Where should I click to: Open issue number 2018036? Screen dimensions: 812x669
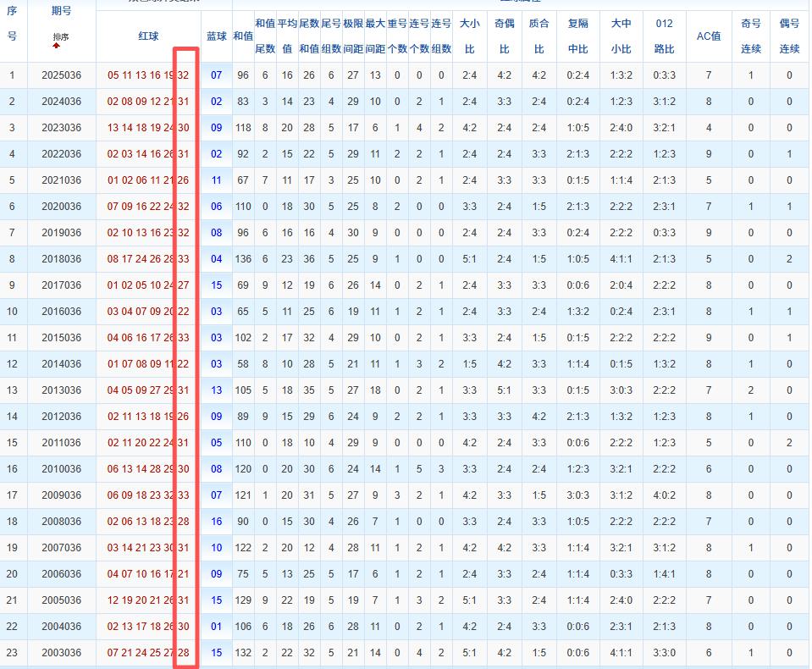62,259
